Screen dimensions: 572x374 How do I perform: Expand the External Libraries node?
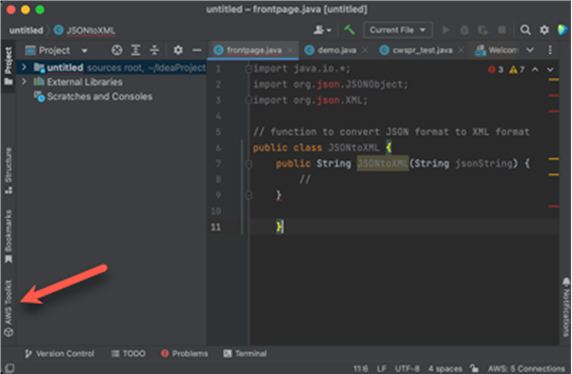[24, 82]
